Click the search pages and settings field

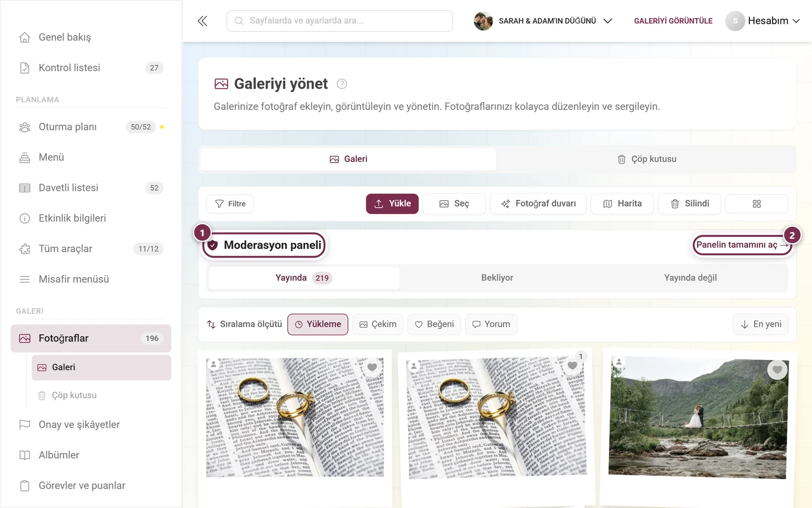point(339,21)
